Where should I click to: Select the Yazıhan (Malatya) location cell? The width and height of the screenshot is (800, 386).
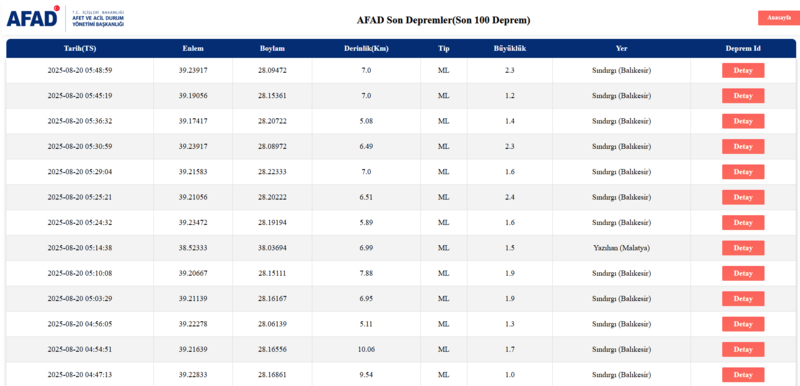pos(621,248)
